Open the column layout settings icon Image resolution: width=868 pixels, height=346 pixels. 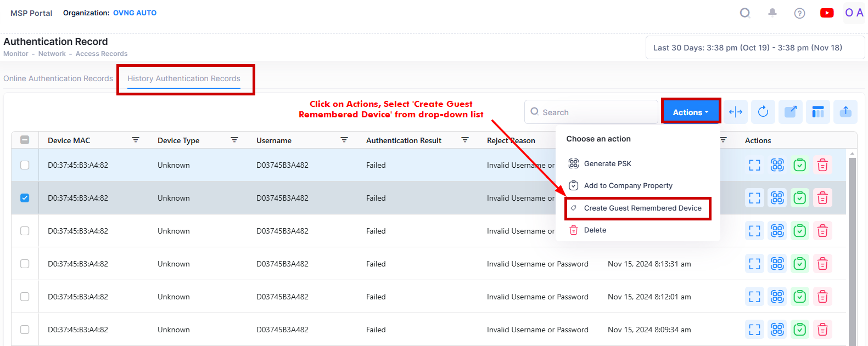817,112
